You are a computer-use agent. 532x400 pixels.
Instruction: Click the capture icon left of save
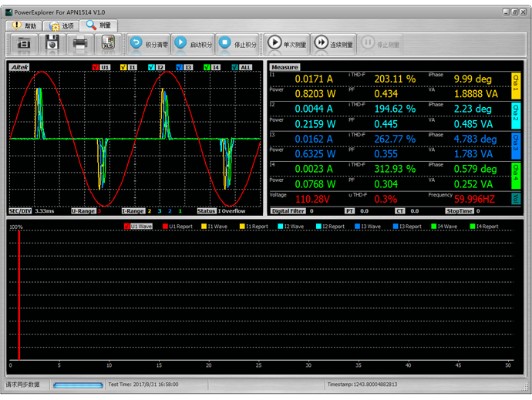coord(23,44)
